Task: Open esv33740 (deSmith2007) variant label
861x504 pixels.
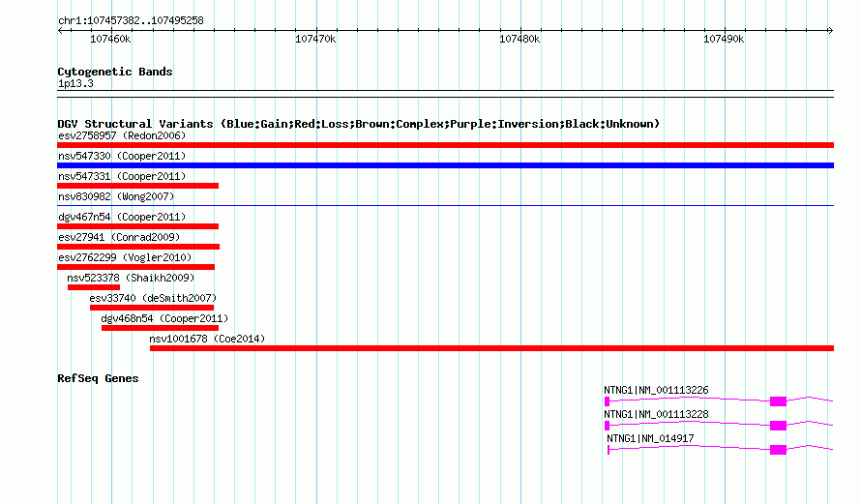Action: (153, 298)
